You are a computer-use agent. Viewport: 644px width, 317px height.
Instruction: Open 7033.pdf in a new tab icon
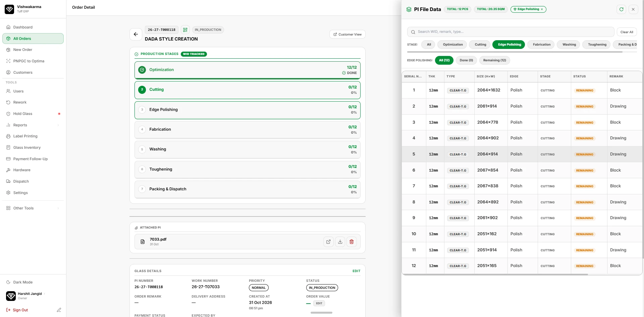tap(328, 242)
